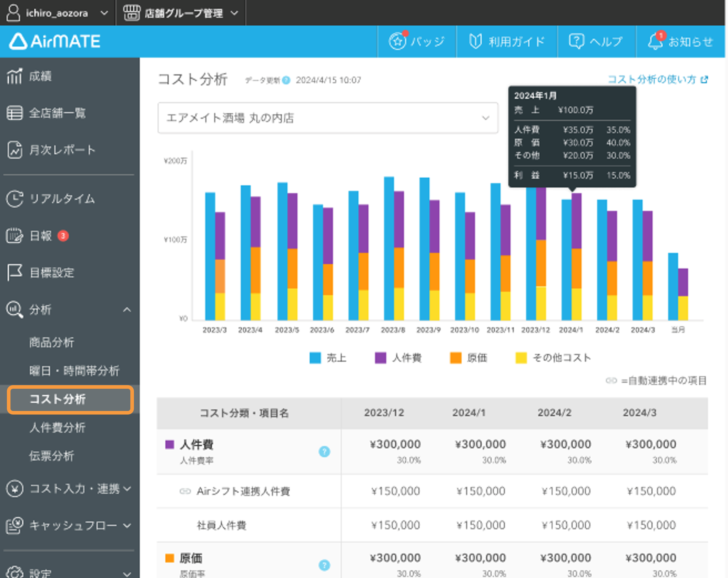Click the red 3 badge on 日報
This screenshot has height=578, width=728.
tap(63, 235)
